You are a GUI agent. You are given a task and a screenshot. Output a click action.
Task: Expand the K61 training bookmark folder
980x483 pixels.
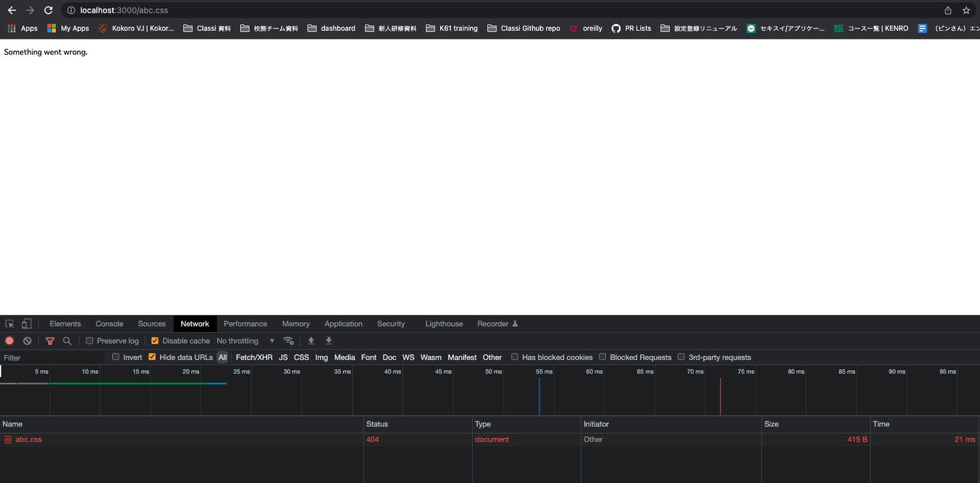tap(451, 28)
